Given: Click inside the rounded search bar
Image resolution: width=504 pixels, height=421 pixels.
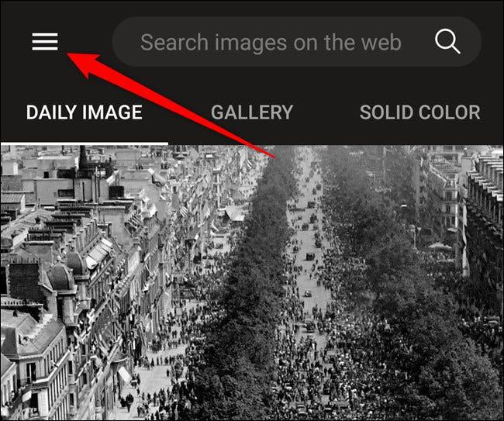Looking at the screenshot, I should point(297,42).
